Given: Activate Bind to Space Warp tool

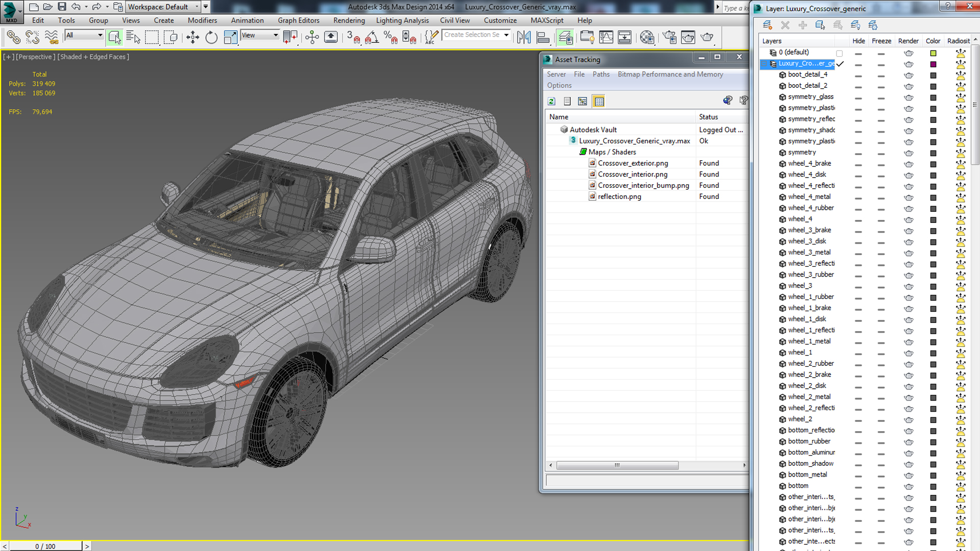Looking at the screenshot, I should pos(52,37).
